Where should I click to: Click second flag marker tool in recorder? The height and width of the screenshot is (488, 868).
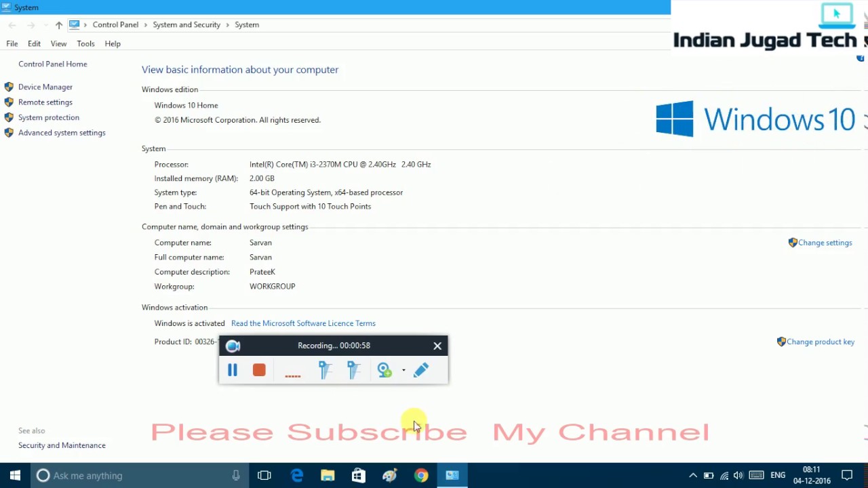(x=353, y=370)
